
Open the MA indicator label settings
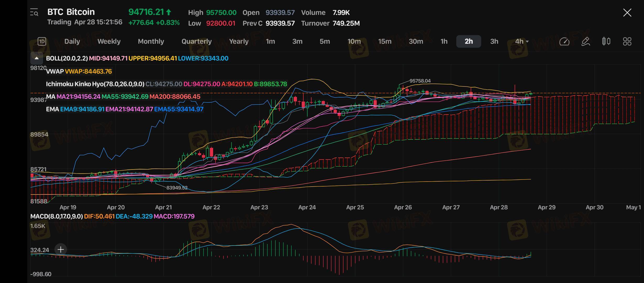(51, 97)
